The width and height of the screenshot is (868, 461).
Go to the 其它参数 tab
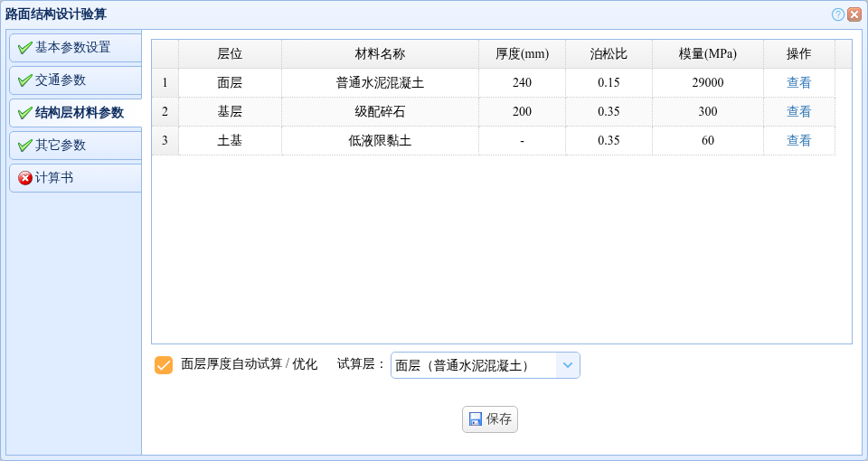click(x=75, y=145)
